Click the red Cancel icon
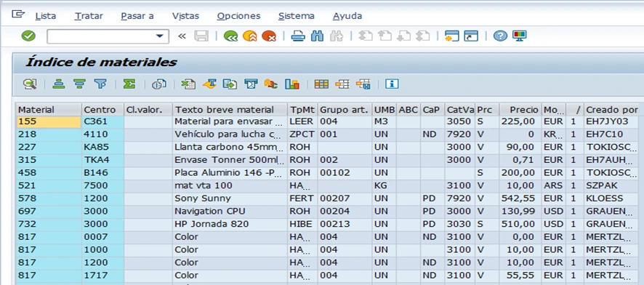 coord(269,36)
